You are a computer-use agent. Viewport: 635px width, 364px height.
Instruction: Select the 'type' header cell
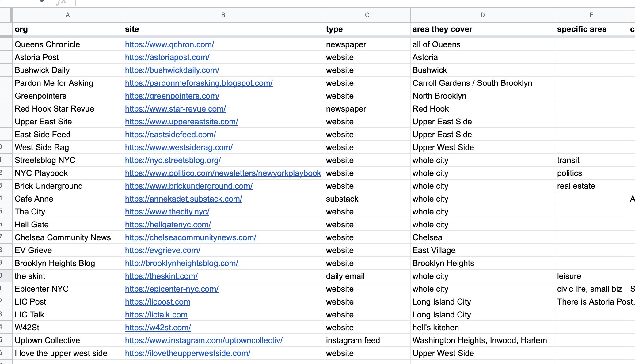click(x=367, y=29)
